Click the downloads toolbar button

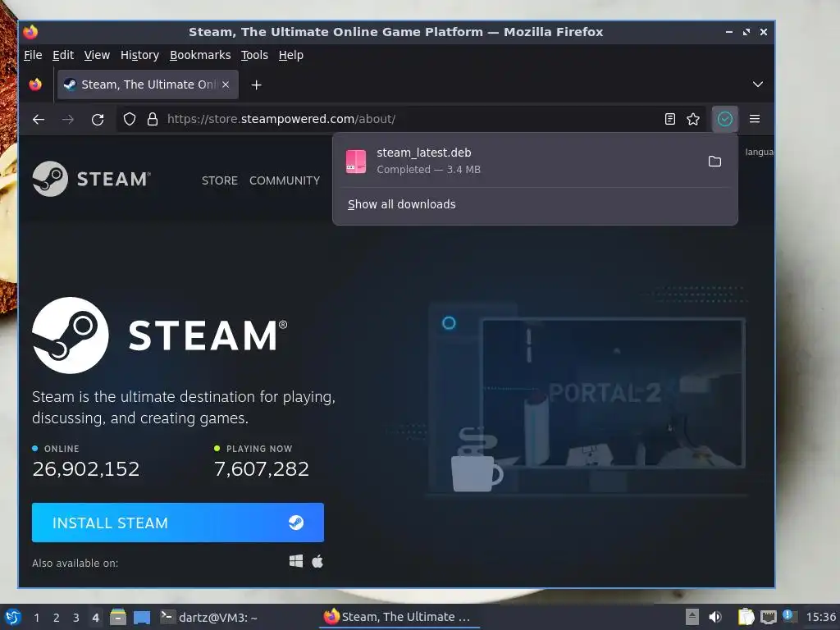pos(725,119)
